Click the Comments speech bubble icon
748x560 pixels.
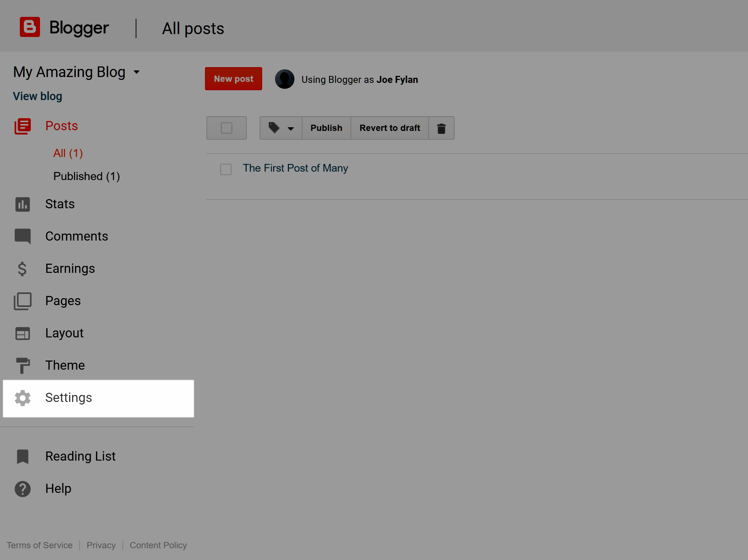coord(23,237)
